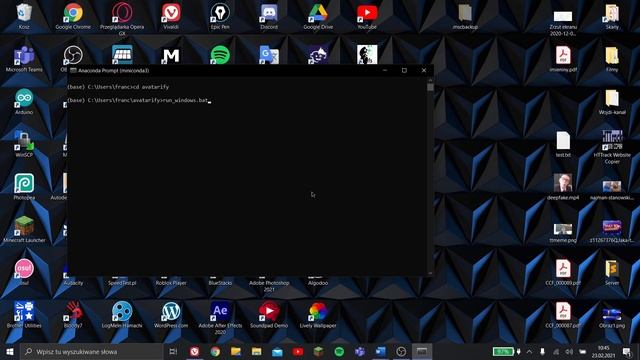Open the taskbar clock and calendar
Viewport: 640px width, 360px height.
[x=603, y=351]
